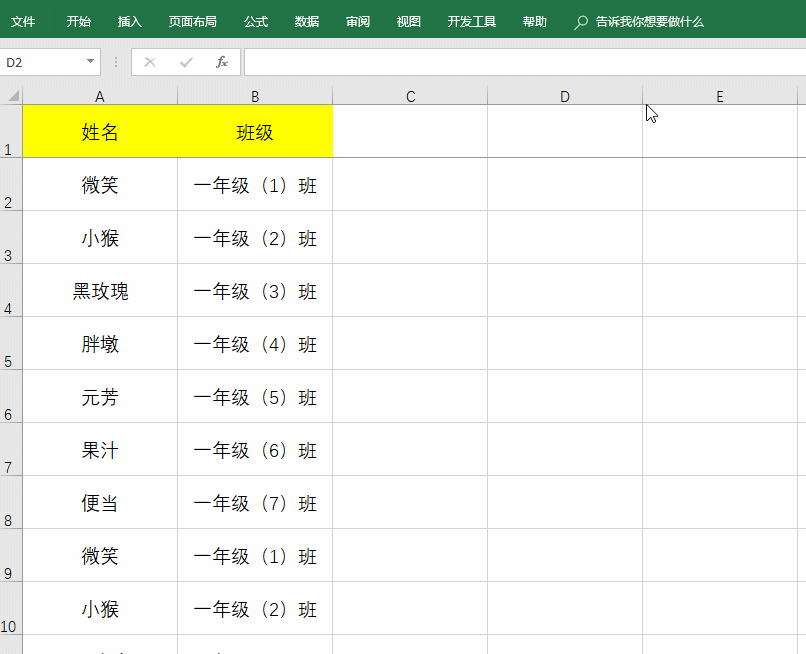Select empty cell D2
This screenshot has height=654, width=806.
(x=565, y=184)
